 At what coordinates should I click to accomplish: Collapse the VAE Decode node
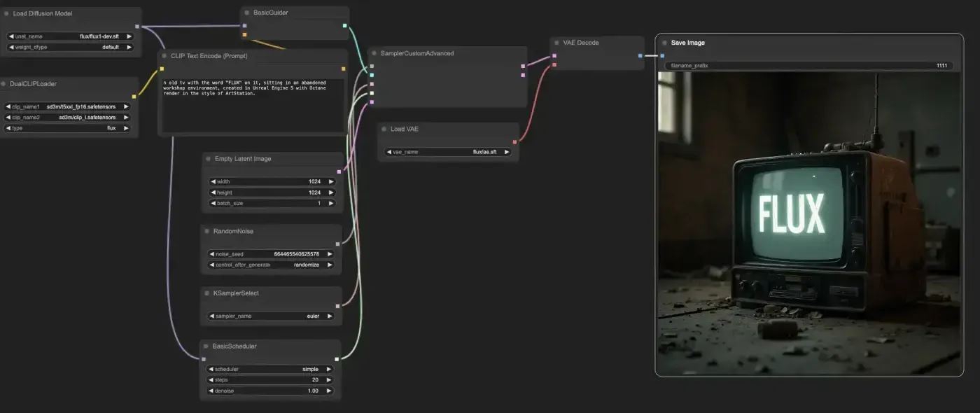click(x=556, y=43)
